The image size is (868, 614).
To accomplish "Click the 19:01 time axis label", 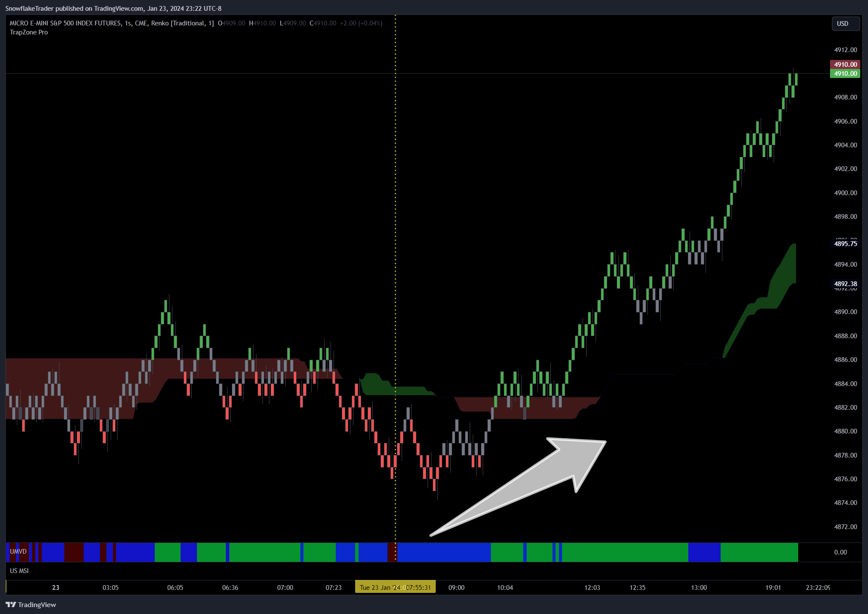I will point(773,587).
